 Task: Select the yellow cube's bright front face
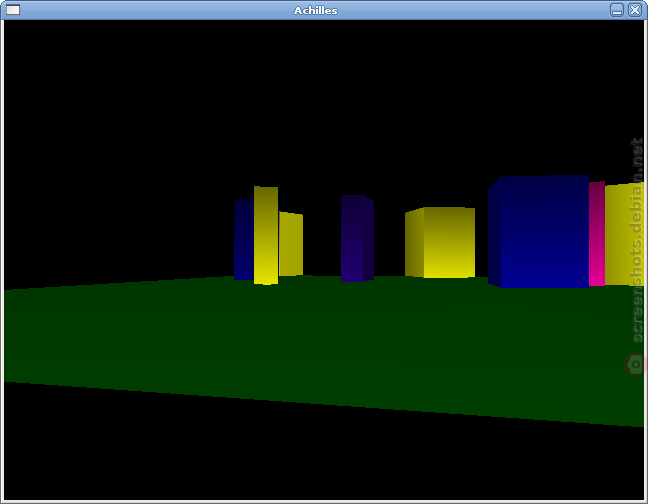449,242
